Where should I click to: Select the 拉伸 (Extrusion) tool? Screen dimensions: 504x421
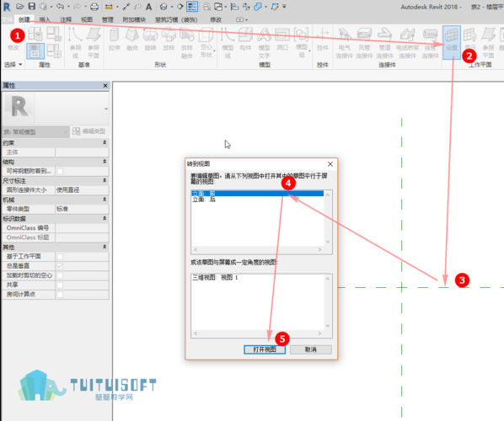(114, 40)
